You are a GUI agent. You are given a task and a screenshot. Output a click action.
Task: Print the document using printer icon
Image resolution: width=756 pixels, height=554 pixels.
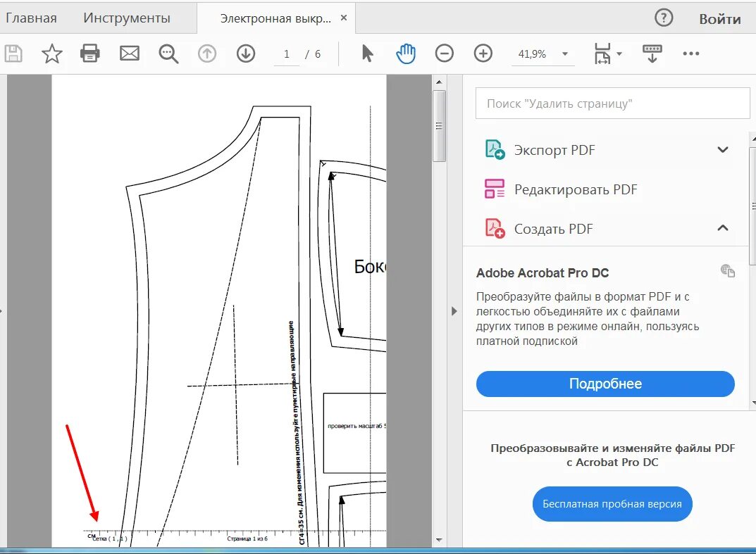[90, 53]
